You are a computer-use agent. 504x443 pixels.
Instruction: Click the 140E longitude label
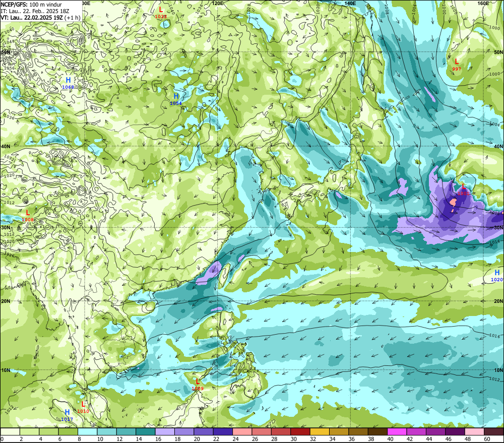[x=350, y=3]
